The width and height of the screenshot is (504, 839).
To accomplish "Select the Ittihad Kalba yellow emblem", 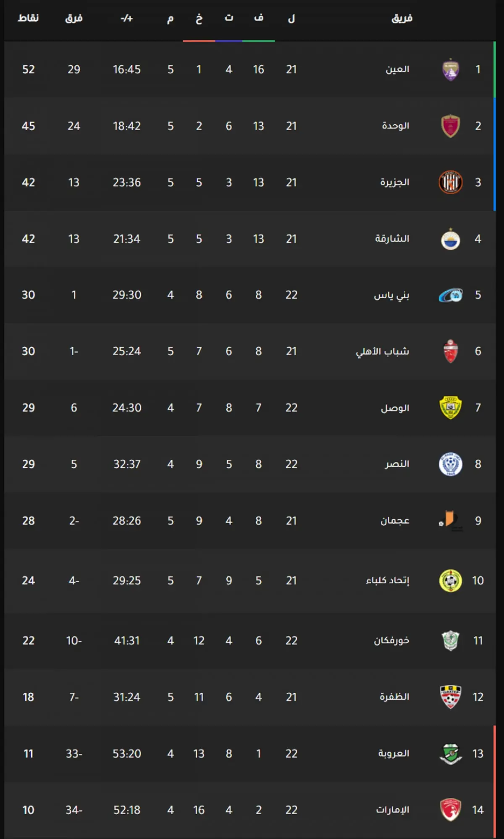I will (451, 581).
